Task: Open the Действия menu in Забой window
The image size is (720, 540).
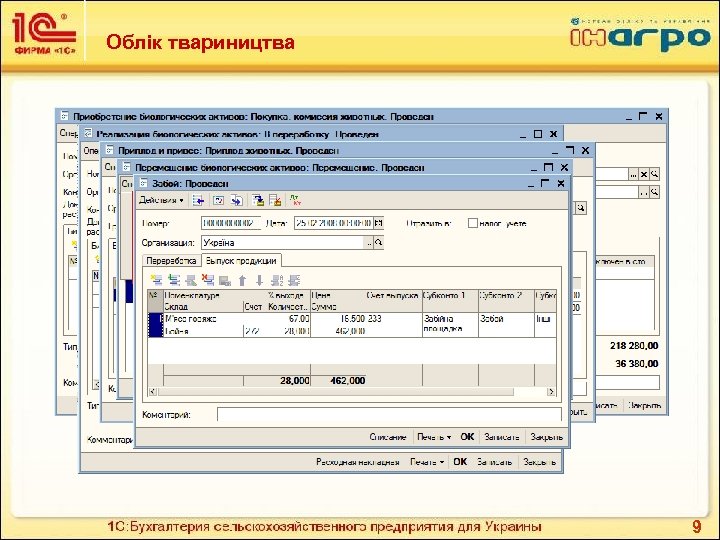Action: coord(162,200)
